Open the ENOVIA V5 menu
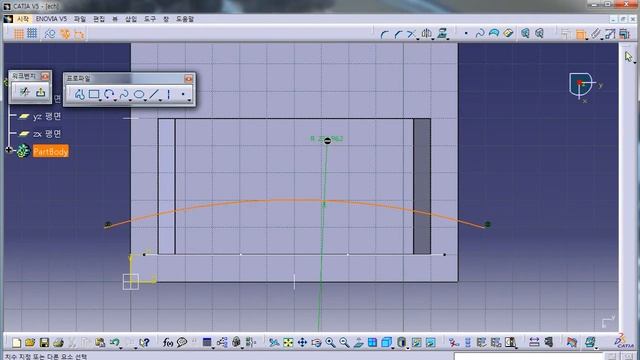The height and width of the screenshot is (360, 640). [x=51, y=19]
